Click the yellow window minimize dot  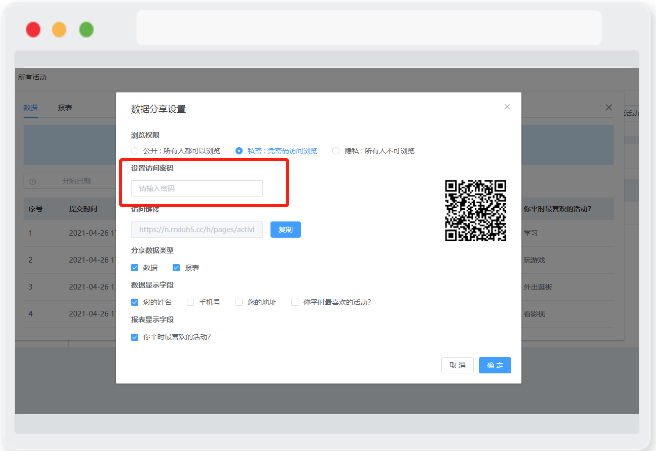coord(59,30)
